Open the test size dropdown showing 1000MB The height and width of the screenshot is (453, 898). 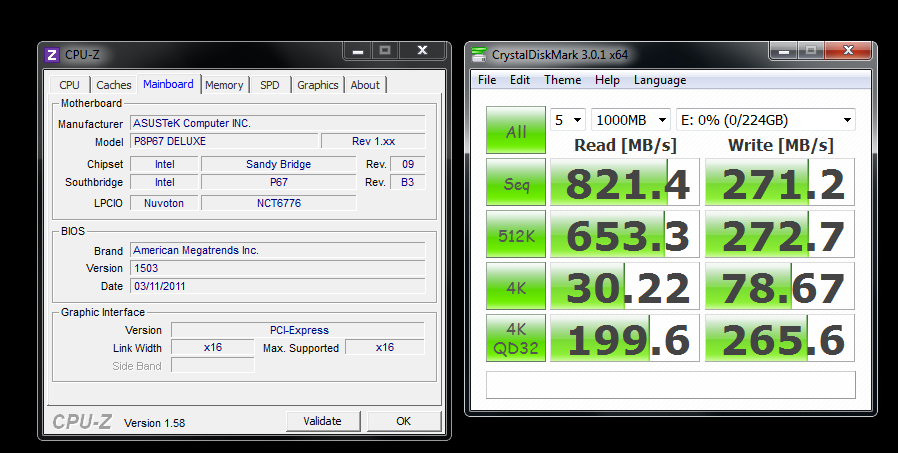click(631, 120)
